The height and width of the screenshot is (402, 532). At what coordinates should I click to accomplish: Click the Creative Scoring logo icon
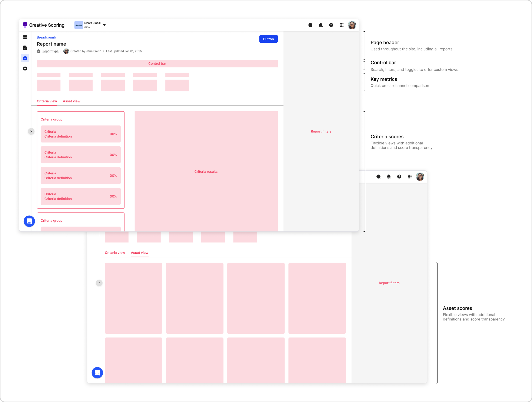click(25, 25)
